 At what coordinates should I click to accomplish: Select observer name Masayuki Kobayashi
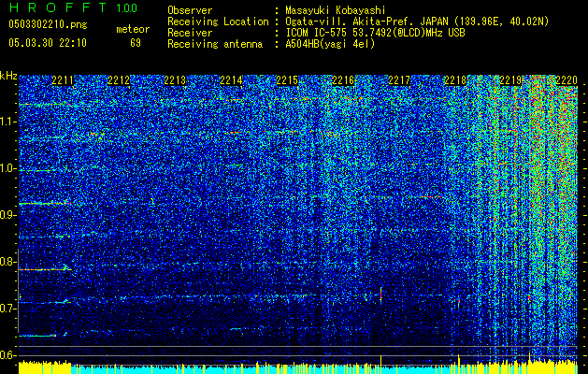[335, 10]
